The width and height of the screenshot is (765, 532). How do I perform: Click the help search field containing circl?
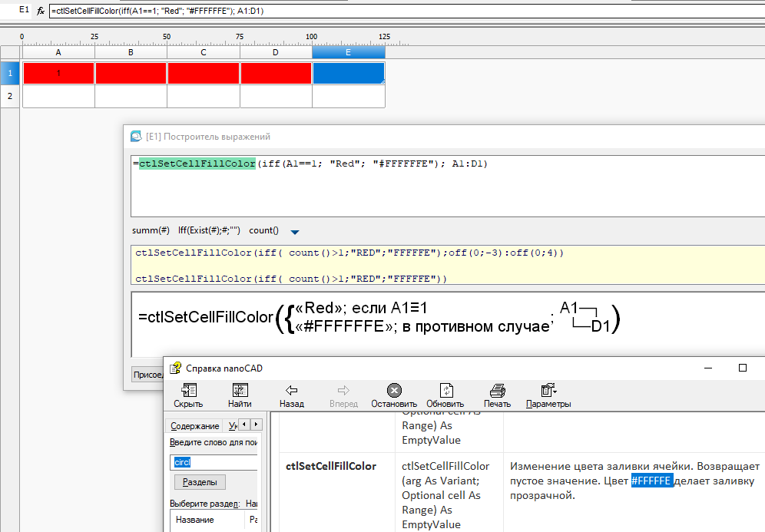click(214, 462)
